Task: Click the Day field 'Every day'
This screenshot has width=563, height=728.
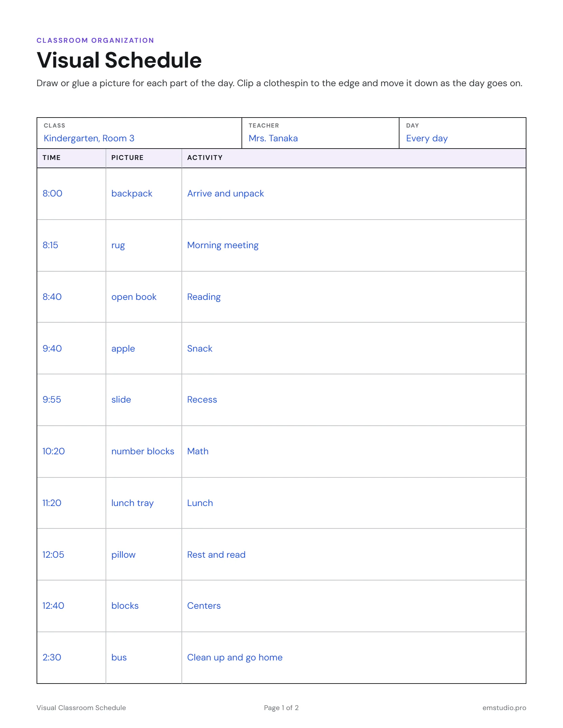Action: point(462,133)
